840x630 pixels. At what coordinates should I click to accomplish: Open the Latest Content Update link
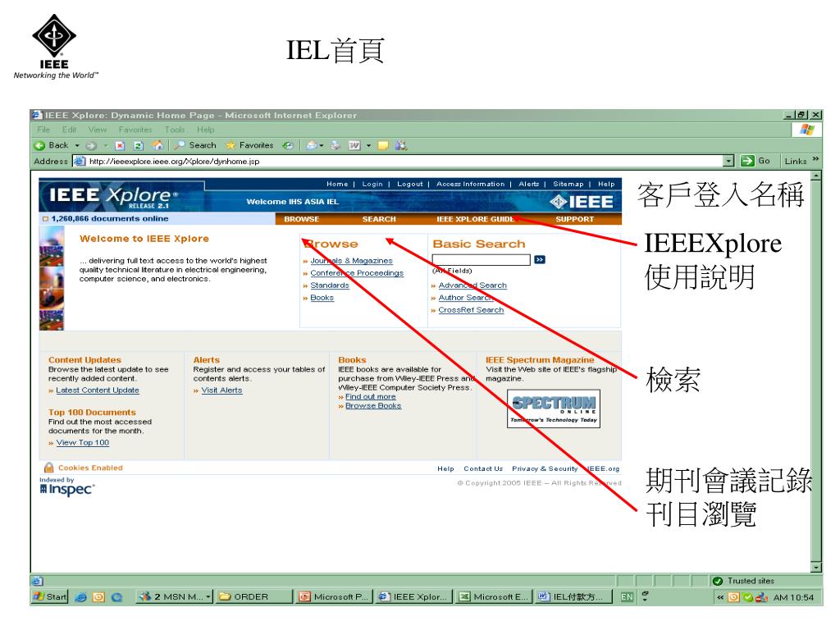pos(98,390)
